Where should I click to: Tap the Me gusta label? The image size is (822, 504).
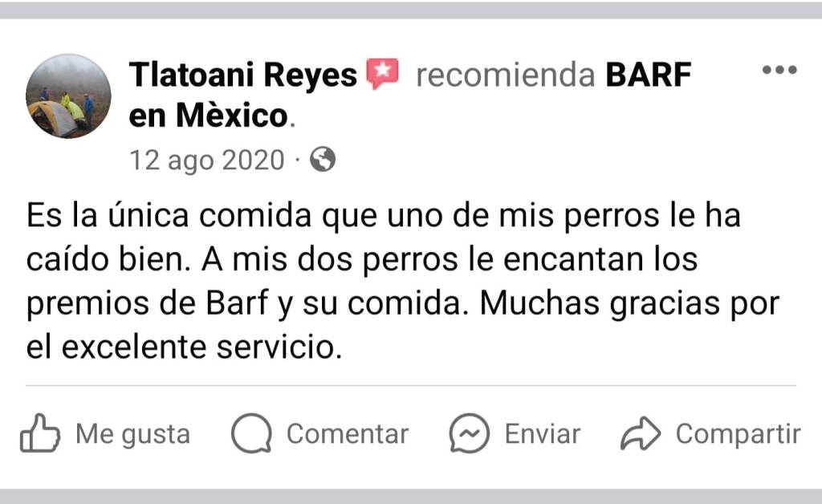coord(132,434)
